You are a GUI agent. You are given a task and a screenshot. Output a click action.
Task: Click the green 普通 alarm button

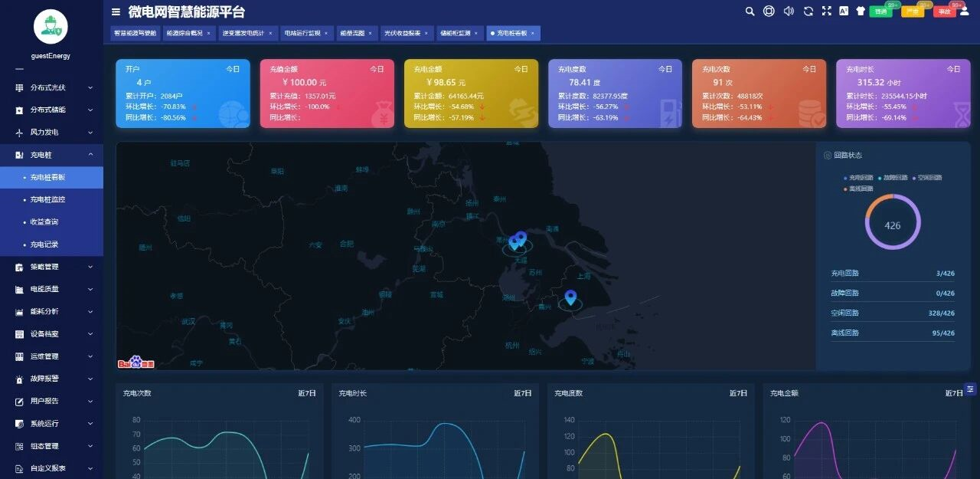click(880, 12)
